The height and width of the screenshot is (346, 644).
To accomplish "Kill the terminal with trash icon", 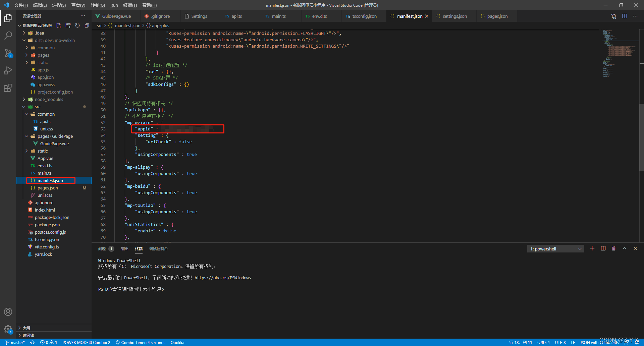I will (x=613, y=248).
